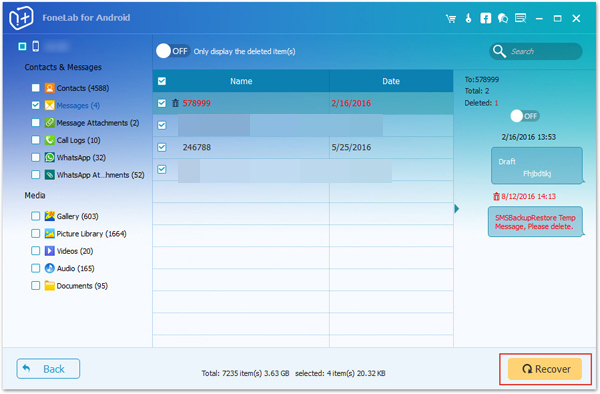Open the shopping cart purchase icon
The image size is (600, 394).
[451, 18]
